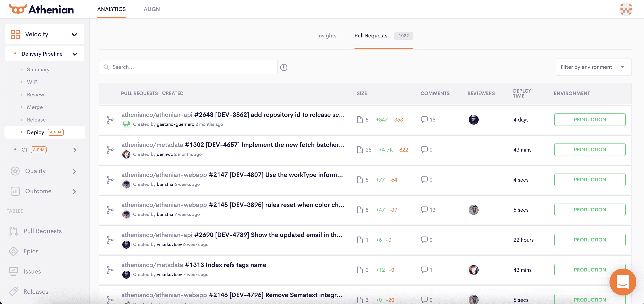Click the Velocity grid icon
This screenshot has height=304, width=644.
point(15,34)
